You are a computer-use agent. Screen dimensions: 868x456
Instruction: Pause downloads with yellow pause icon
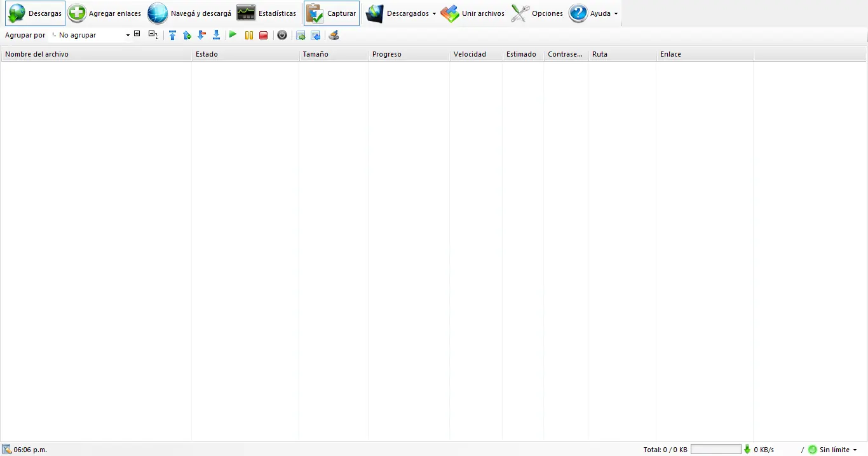click(249, 36)
